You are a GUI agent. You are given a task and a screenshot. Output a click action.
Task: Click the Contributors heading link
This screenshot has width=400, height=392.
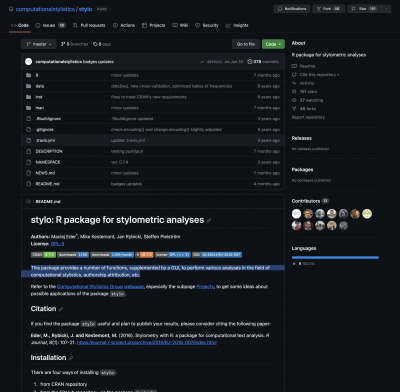310,201
